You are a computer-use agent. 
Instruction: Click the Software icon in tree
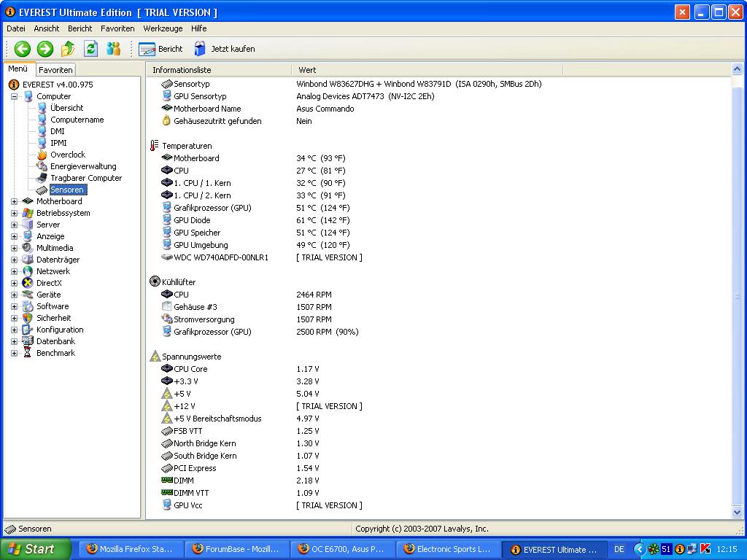(28, 306)
